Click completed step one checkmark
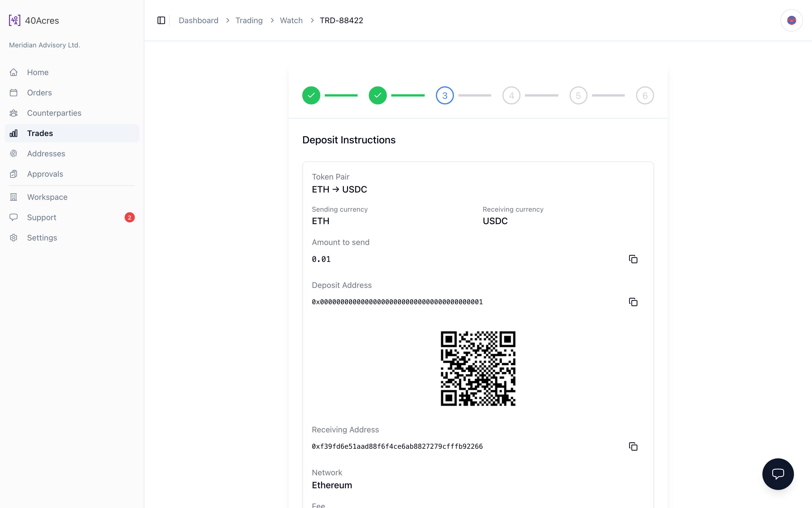This screenshot has width=812, height=508. 311,95
